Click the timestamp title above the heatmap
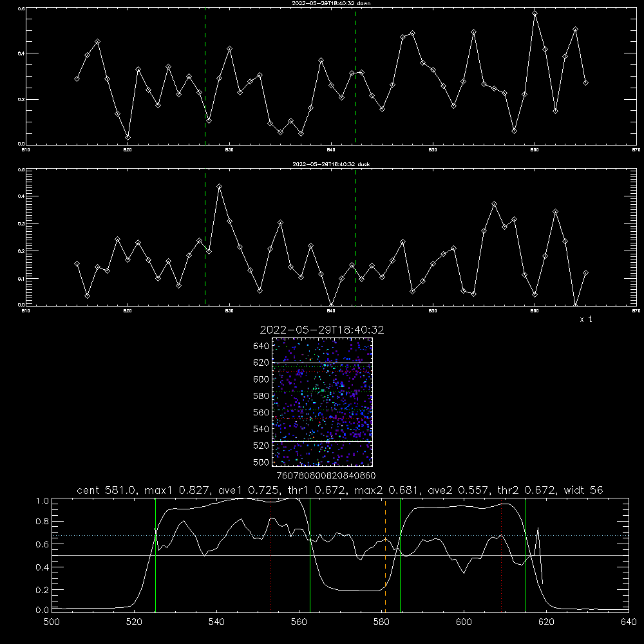644x644 pixels. pyautogui.click(x=322, y=330)
